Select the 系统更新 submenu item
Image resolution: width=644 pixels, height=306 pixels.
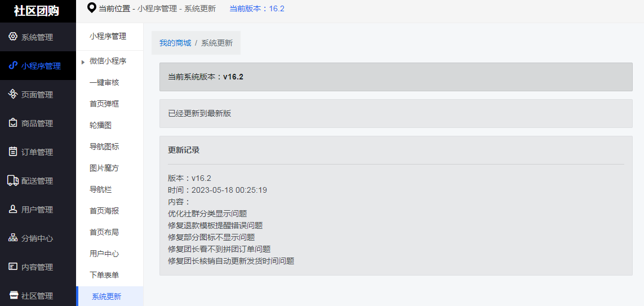(110, 296)
